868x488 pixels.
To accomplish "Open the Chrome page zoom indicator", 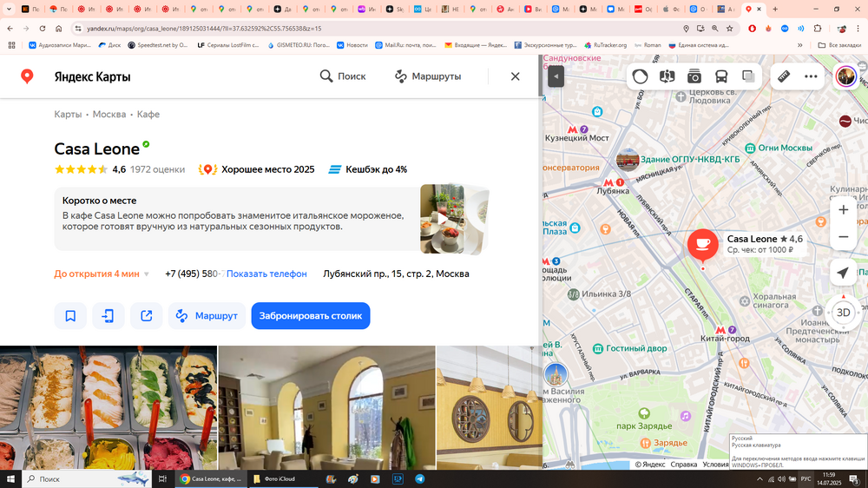I will (714, 29).
